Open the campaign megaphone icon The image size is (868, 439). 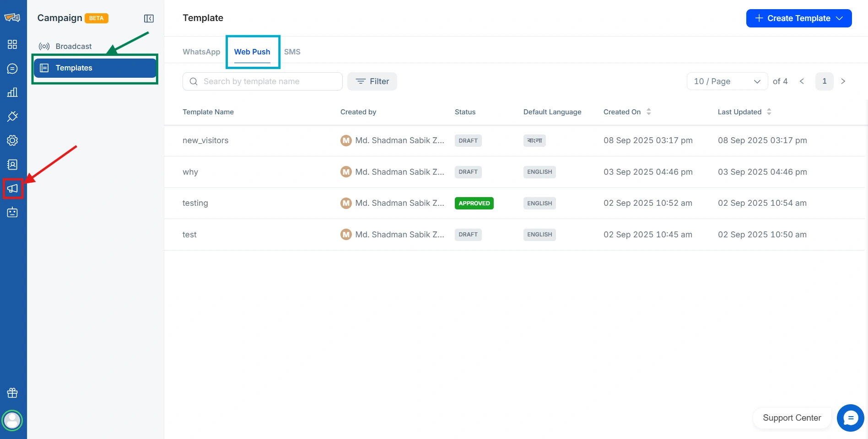pyautogui.click(x=12, y=188)
